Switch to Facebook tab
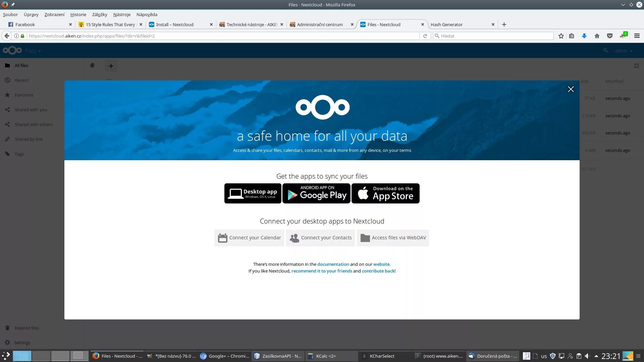 click(x=25, y=24)
